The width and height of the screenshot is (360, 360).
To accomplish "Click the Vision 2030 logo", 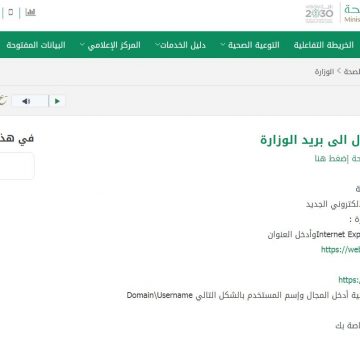I will pyautogui.click(x=319, y=14).
